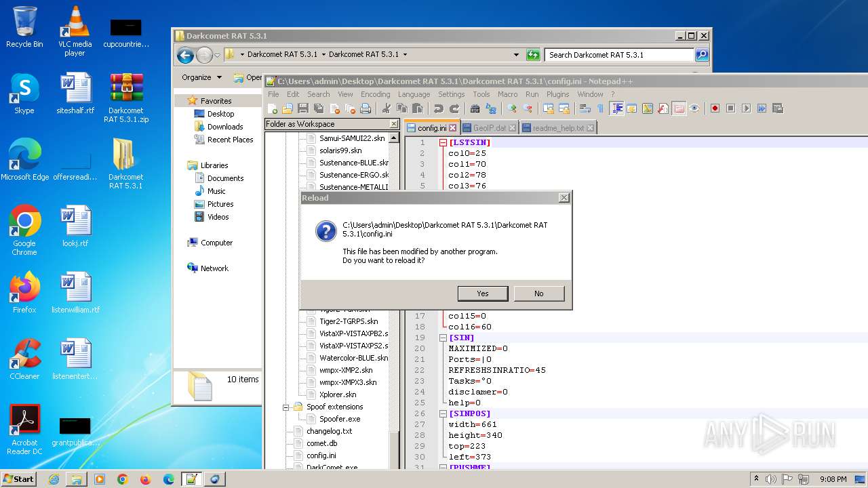The height and width of the screenshot is (488, 868).
Task: Click the Undo arrow icon
Action: pyautogui.click(x=439, y=108)
